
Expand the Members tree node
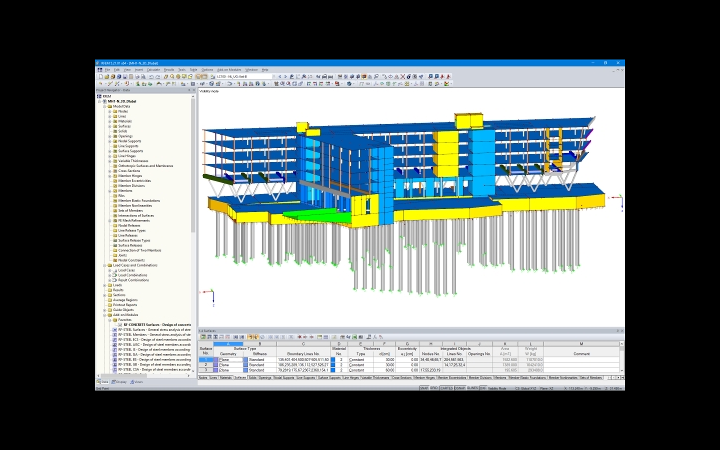(110, 191)
